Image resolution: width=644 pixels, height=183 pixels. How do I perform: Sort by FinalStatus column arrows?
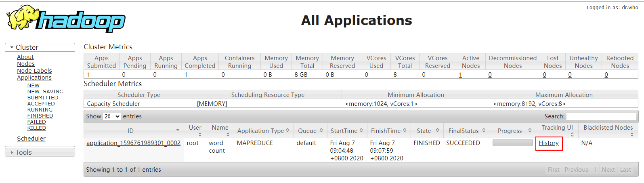click(484, 130)
